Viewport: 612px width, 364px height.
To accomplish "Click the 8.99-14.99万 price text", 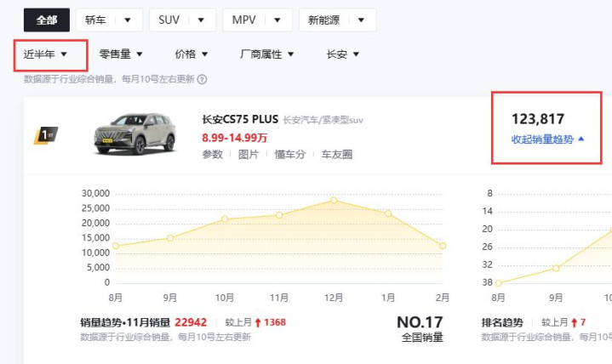I will point(234,138).
